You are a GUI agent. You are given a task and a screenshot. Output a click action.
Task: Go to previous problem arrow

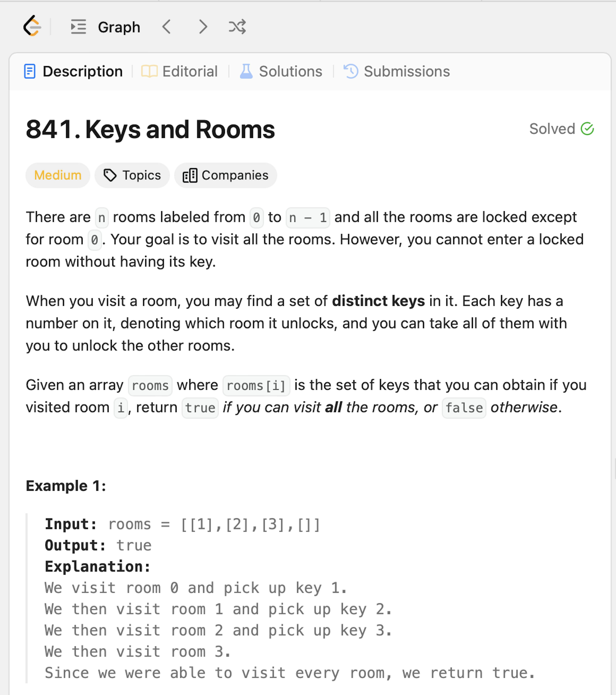167,27
